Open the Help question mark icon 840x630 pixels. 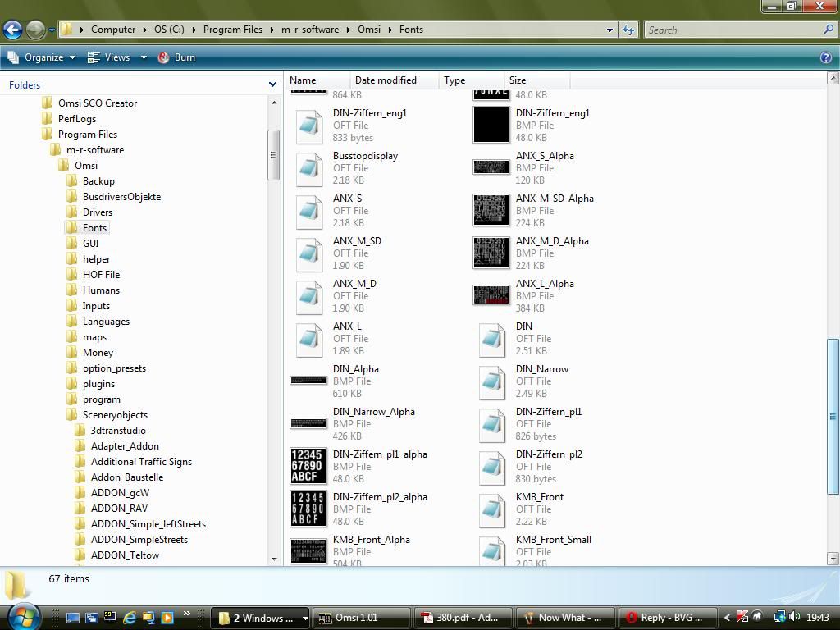click(x=826, y=57)
